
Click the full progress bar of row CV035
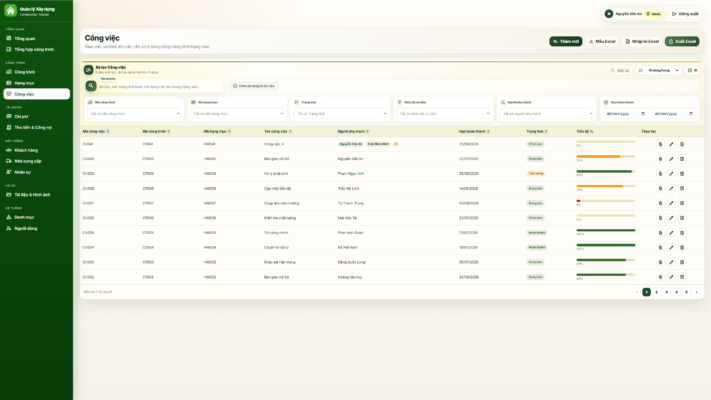tap(606, 230)
